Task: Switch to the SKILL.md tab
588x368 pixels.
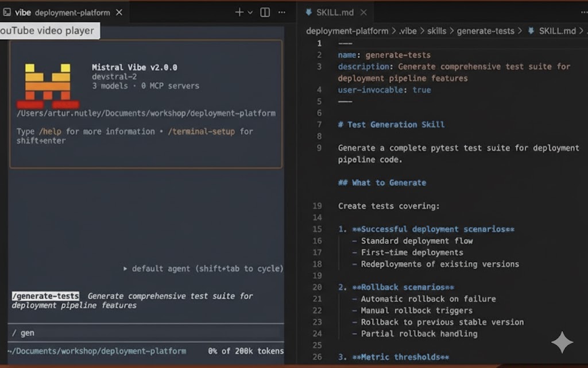Action: point(334,12)
